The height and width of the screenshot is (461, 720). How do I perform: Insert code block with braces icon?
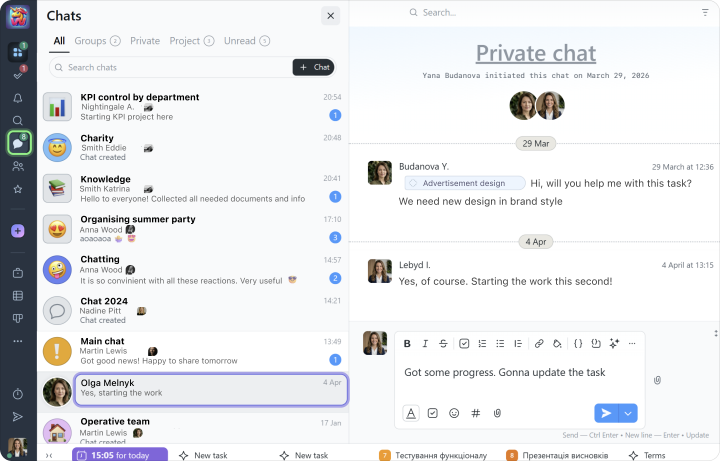pyautogui.click(x=578, y=344)
